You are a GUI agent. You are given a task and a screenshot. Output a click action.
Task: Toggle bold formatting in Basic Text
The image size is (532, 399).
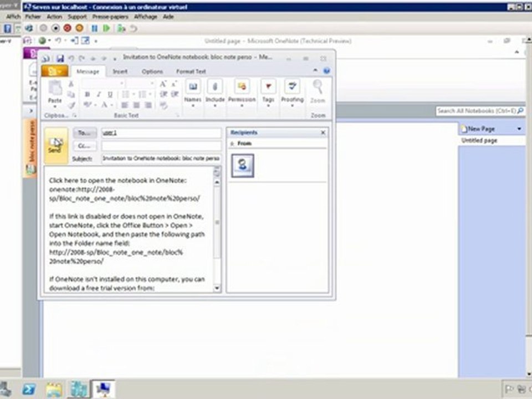(87, 94)
